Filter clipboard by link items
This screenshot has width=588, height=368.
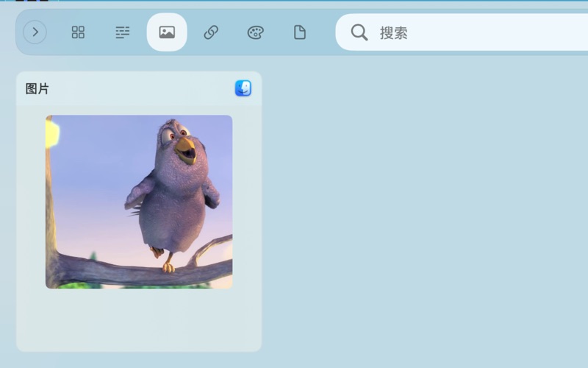click(211, 32)
